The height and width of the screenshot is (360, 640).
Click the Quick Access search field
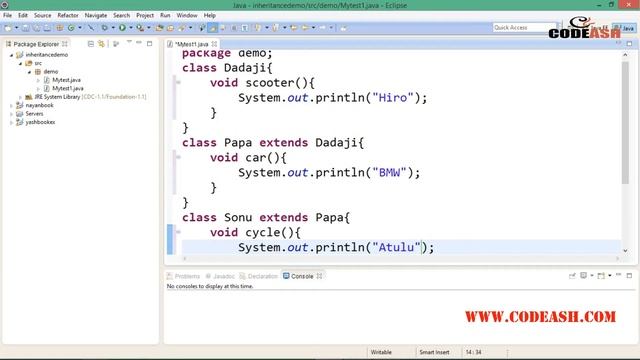click(x=524, y=27)
